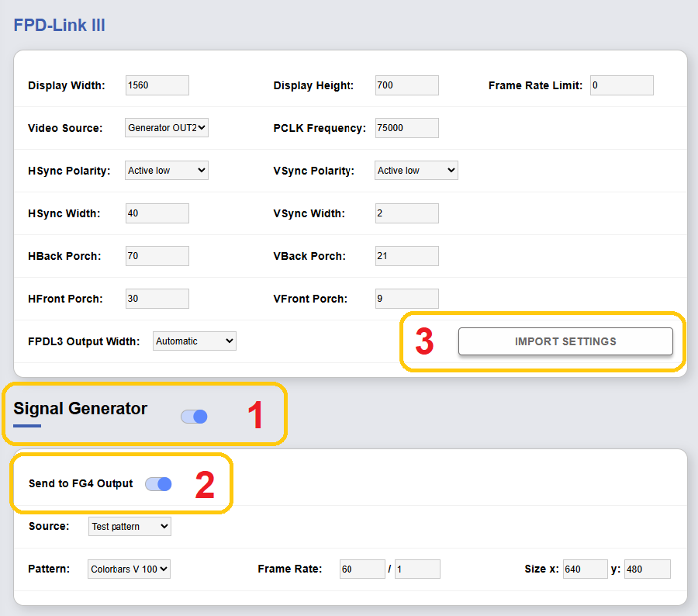Select the VFront Porch field

pos(406,299)
